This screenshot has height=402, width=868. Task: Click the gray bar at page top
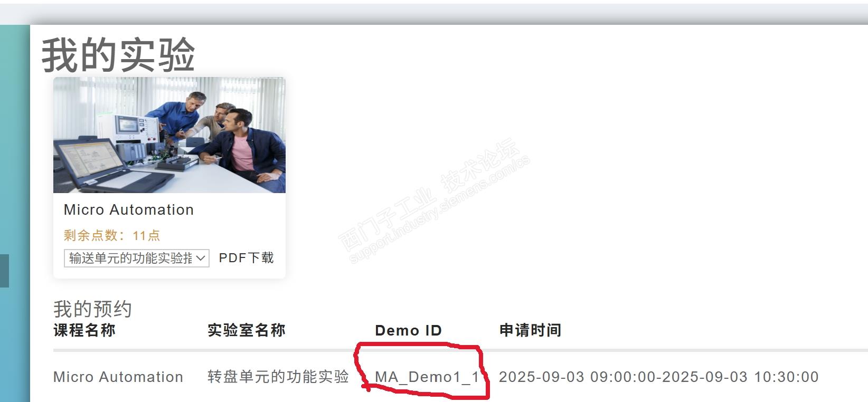[434, 14]
